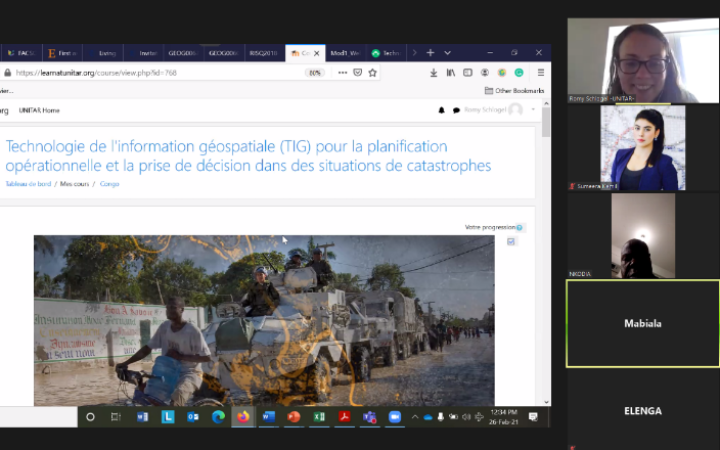
Task: Launch Outlook from the taskbar
Action: [193, 417]
